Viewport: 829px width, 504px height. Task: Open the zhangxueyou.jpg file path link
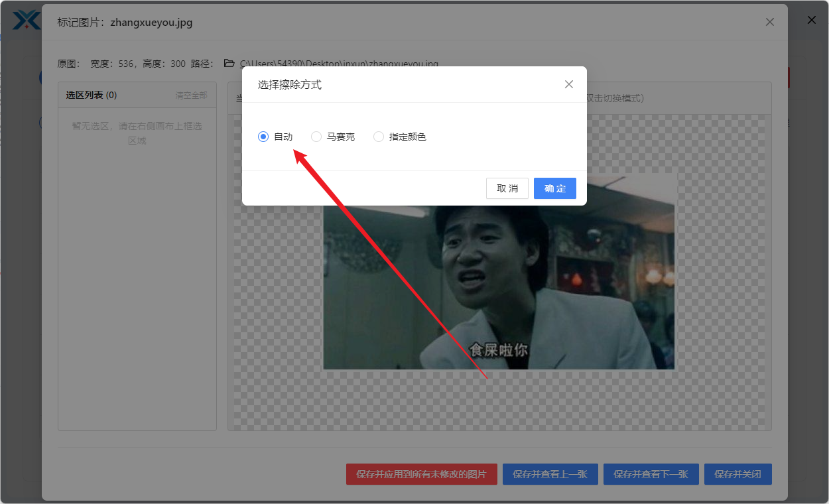[338, 64]
